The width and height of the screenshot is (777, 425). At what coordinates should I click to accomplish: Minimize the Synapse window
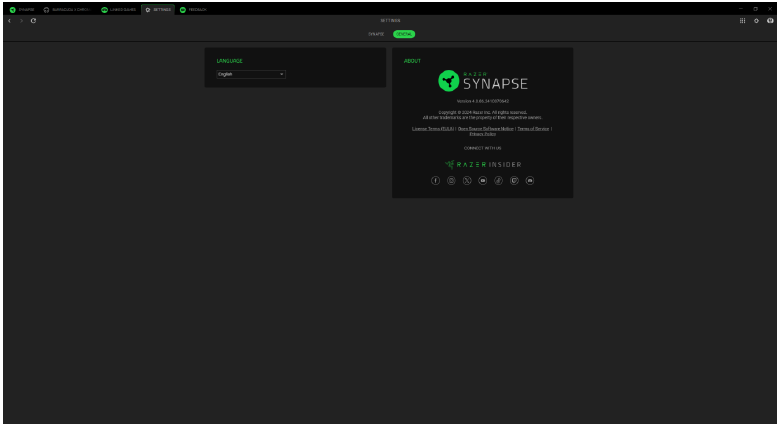[741, 8]
